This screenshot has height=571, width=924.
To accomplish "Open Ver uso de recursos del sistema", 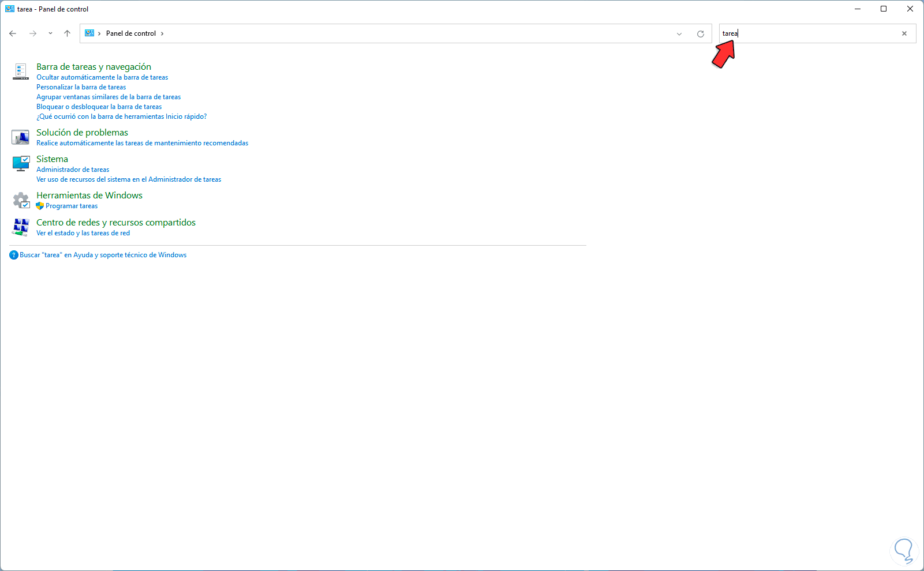I will (129, 179).
